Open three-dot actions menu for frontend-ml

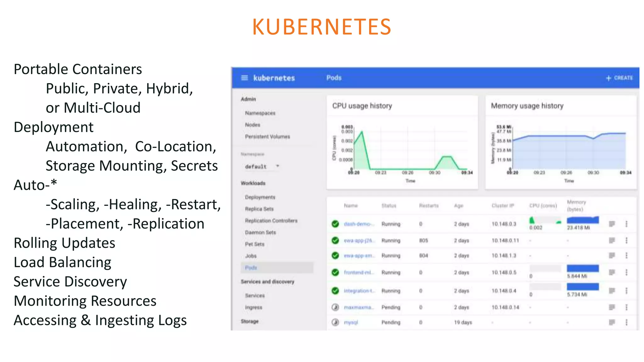coord(626,272)
